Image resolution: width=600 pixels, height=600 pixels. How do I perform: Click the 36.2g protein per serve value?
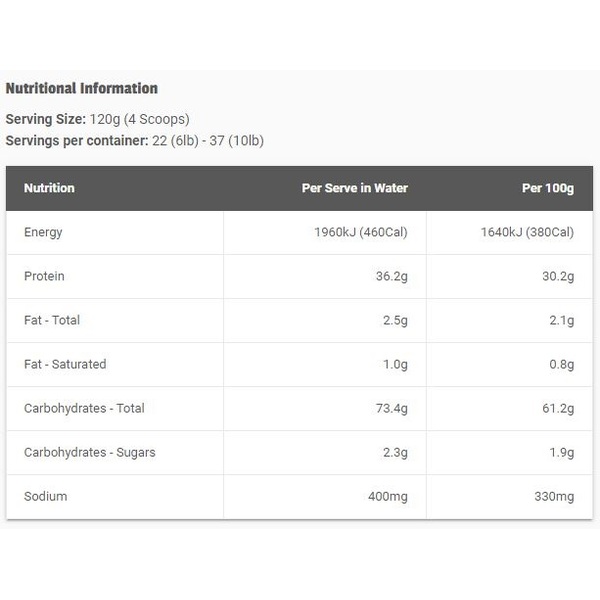[x=392, y=276]
